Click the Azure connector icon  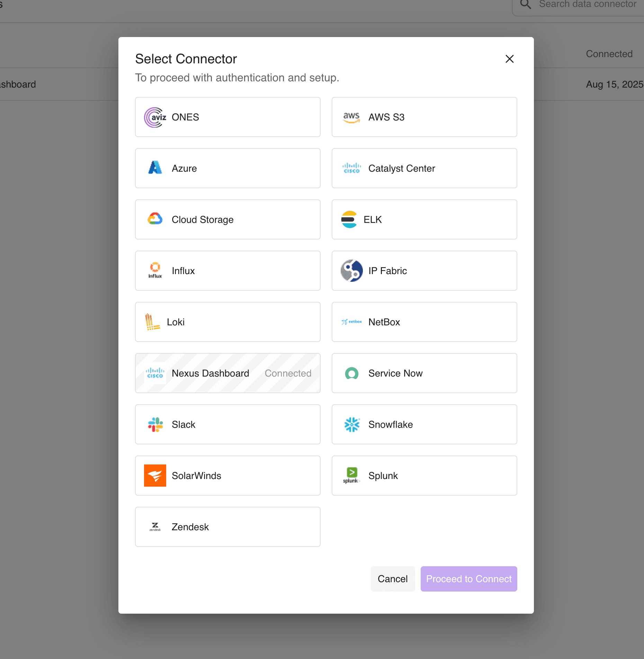(155, 168)
